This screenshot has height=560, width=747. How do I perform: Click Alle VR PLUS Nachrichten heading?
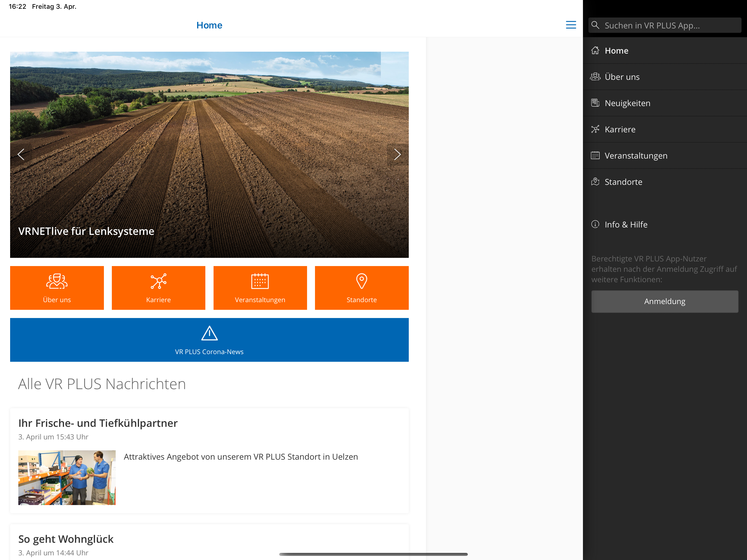102,384
